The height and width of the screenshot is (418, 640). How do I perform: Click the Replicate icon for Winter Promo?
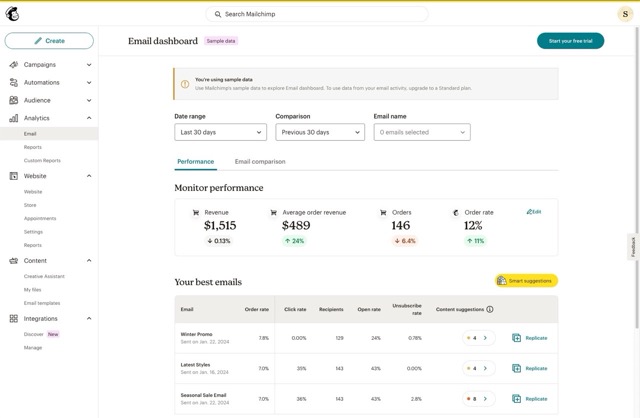(x=517, y=338)
